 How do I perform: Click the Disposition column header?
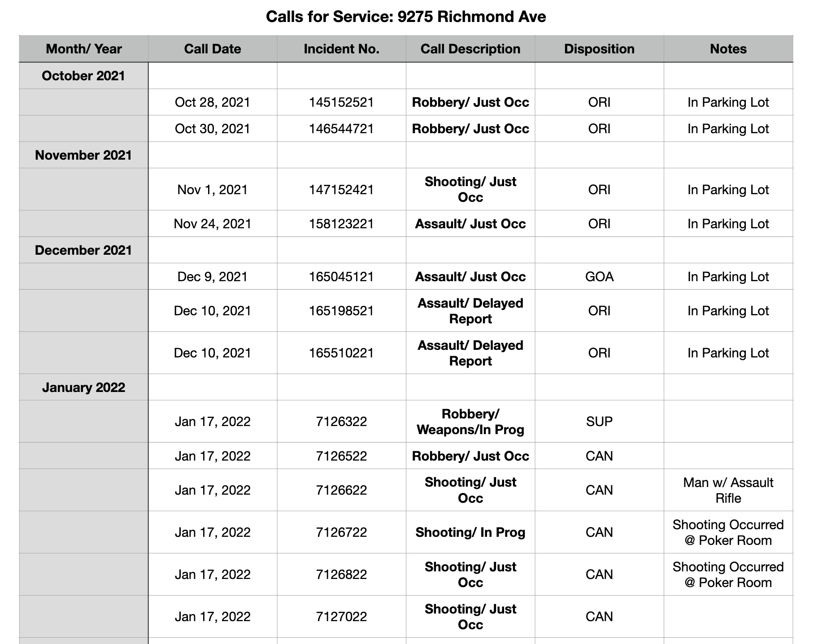599,49
